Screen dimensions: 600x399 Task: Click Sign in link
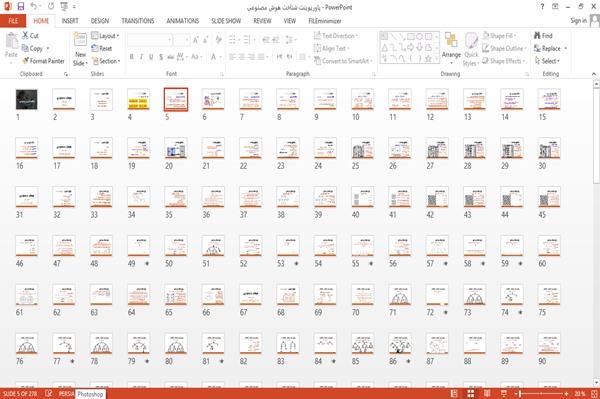[x=578, y=20]
